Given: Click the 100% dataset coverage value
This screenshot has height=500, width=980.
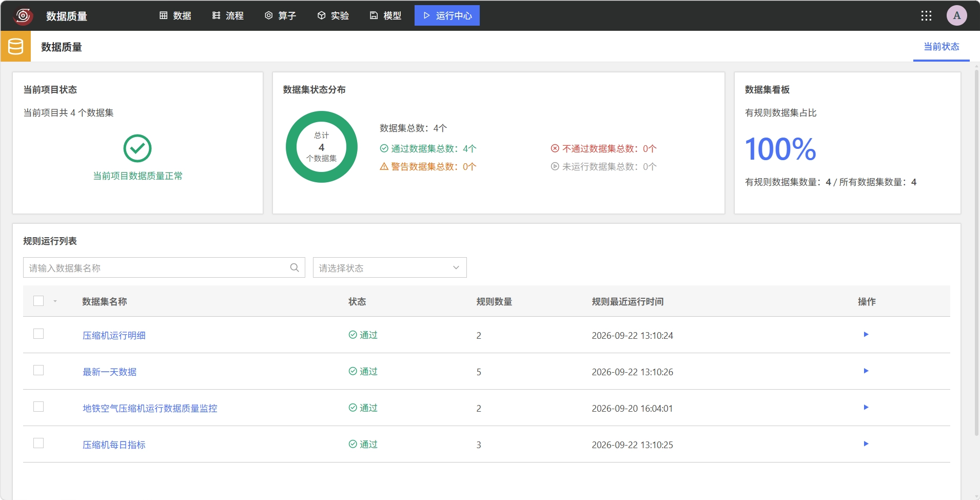Looking at the screenshot, I should click(x=780, y=149).
